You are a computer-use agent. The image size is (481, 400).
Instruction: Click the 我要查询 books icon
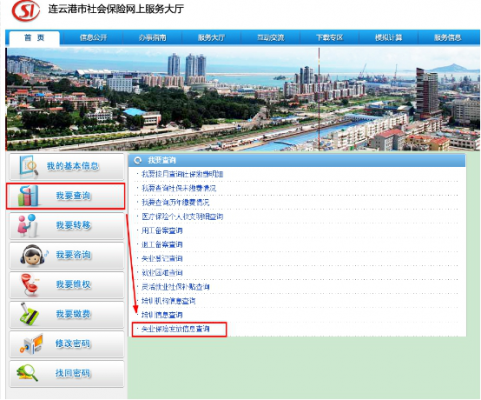[28, 196]
